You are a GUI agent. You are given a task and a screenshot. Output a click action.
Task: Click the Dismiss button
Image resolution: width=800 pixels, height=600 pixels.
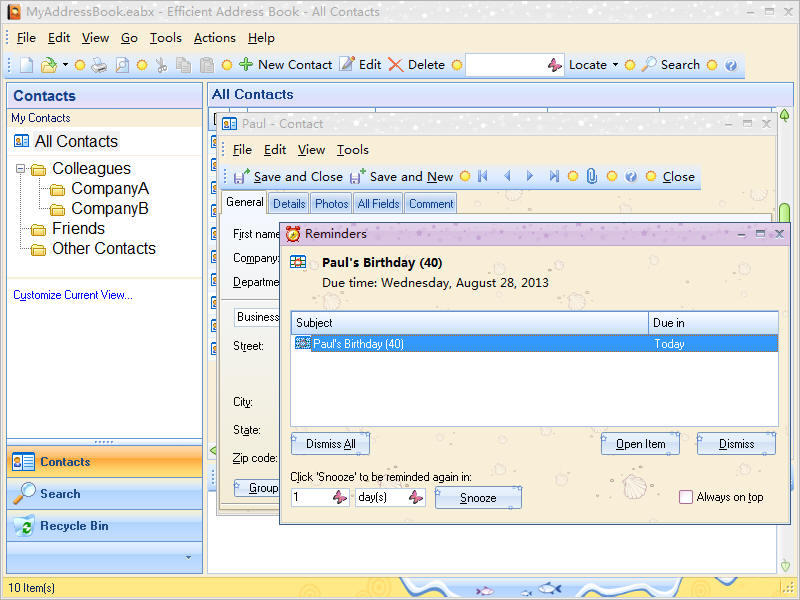point(736,444)
